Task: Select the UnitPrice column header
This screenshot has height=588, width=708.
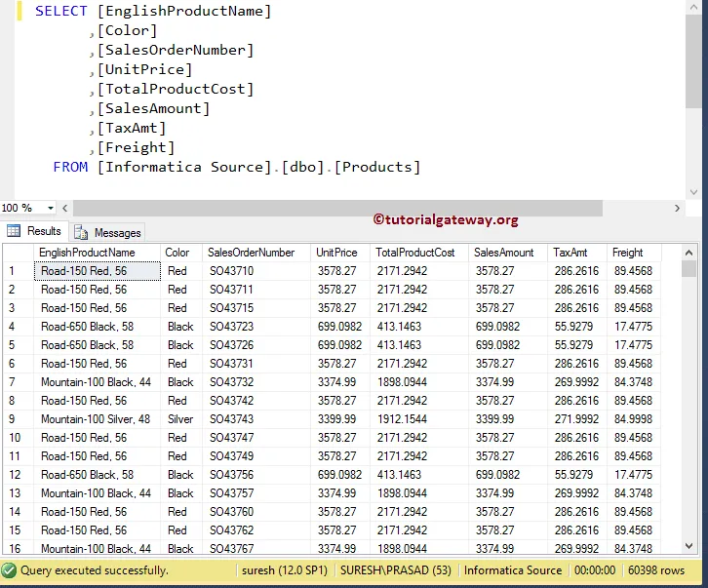Action: click(x=340, y=253)
